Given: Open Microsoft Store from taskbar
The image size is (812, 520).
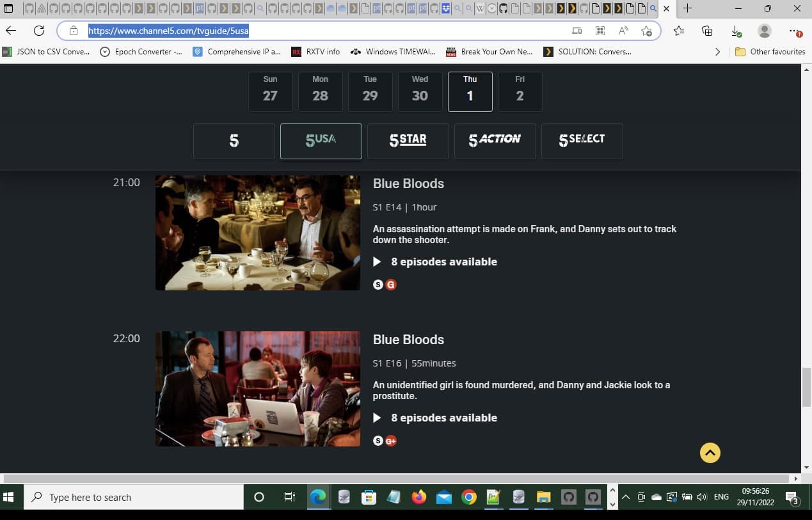Looking at the screenshot, I should 369,497.
